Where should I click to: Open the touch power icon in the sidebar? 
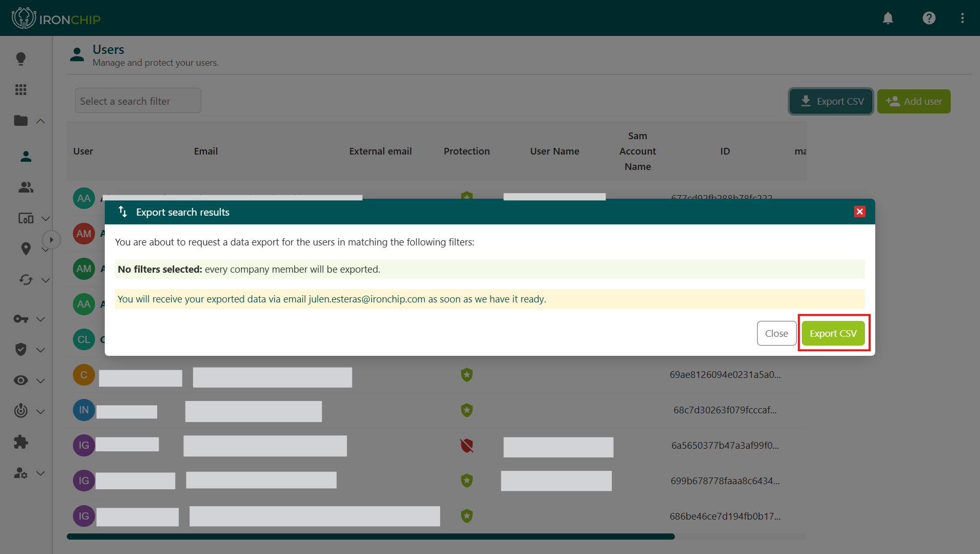click(21, 411)
